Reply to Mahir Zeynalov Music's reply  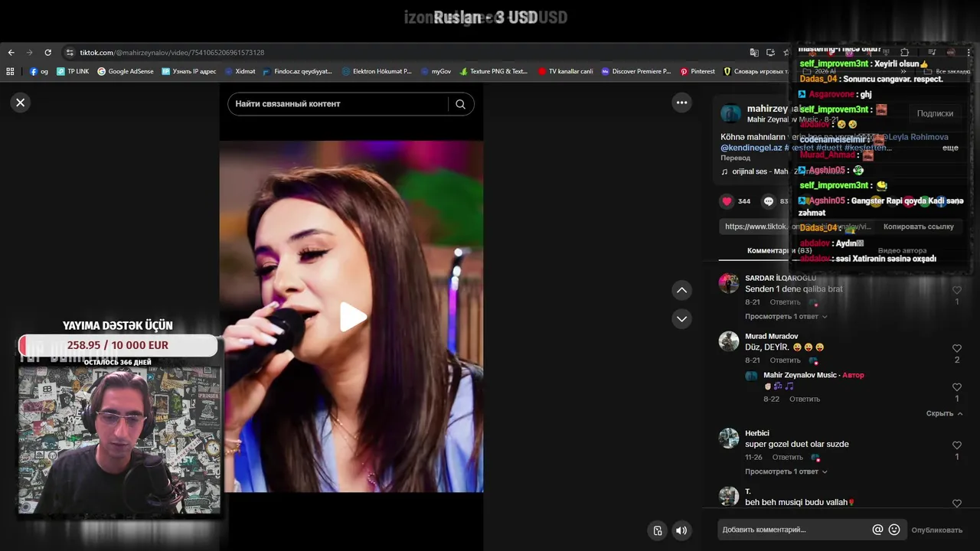pos(805,399)
